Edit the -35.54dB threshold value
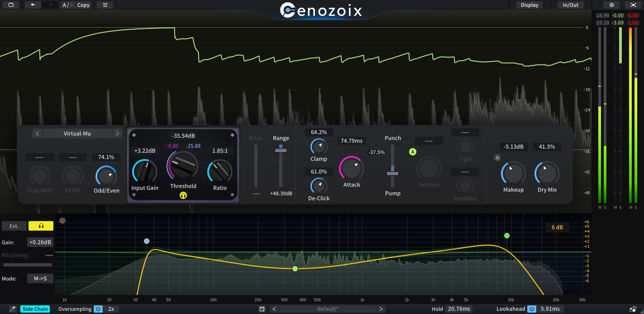Screen dimensions: 644x314 point(183,135)
